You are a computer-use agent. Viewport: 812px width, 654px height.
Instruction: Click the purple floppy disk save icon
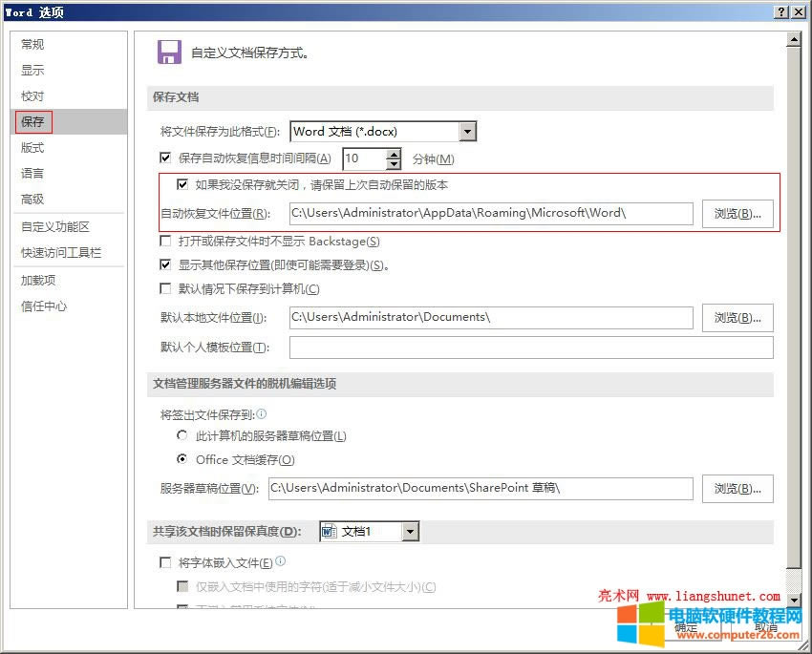[169, 53]
